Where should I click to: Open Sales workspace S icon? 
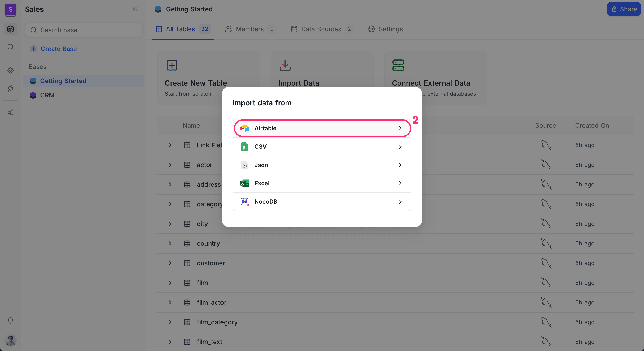11,9
